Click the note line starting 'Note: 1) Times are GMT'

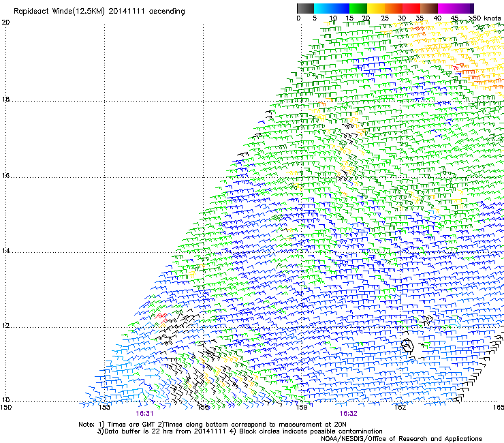pyautogui.click(x=212, y=425)
